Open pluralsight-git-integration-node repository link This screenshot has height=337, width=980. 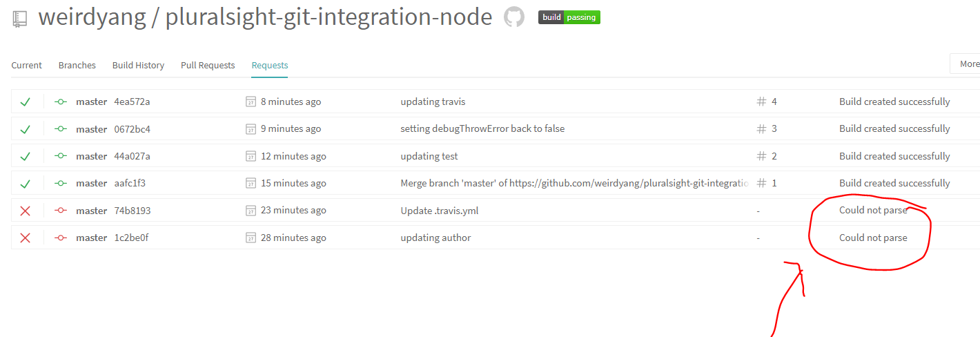pyautogui.click(x=329, y=17)
